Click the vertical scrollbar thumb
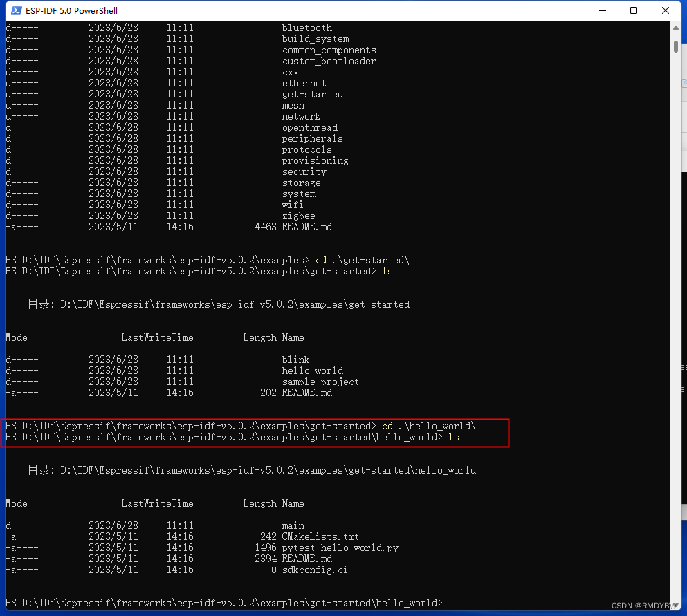Screen dimensions: 687x616 676,46
